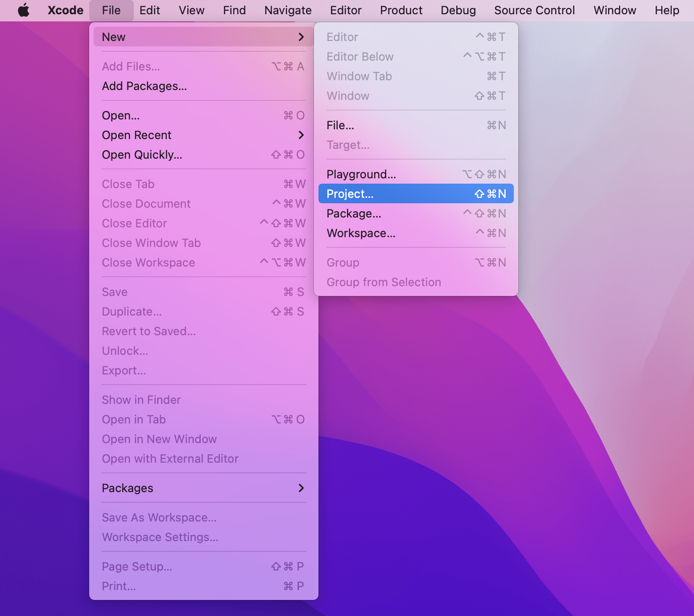
Task: Create a new File... from submenu
Action: [416, 125]
